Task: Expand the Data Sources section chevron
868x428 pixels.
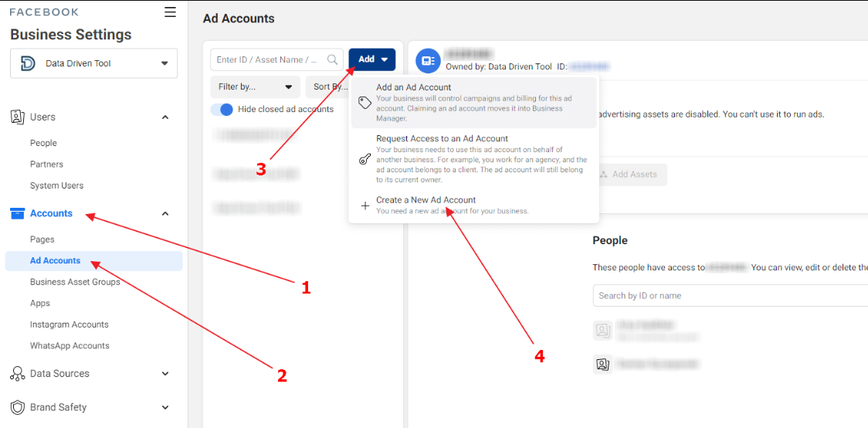Action: (165, 374)
